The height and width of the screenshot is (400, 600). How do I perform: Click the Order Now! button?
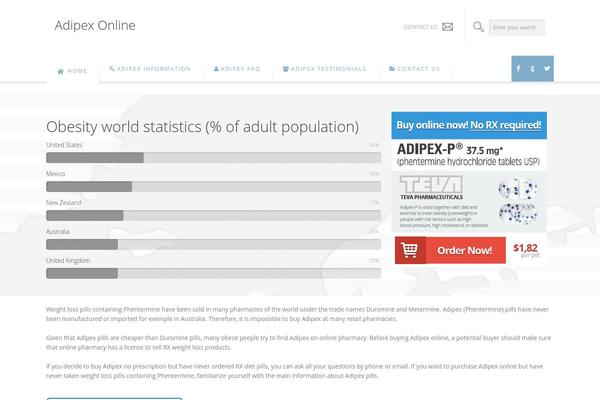(x=450, y=250)
